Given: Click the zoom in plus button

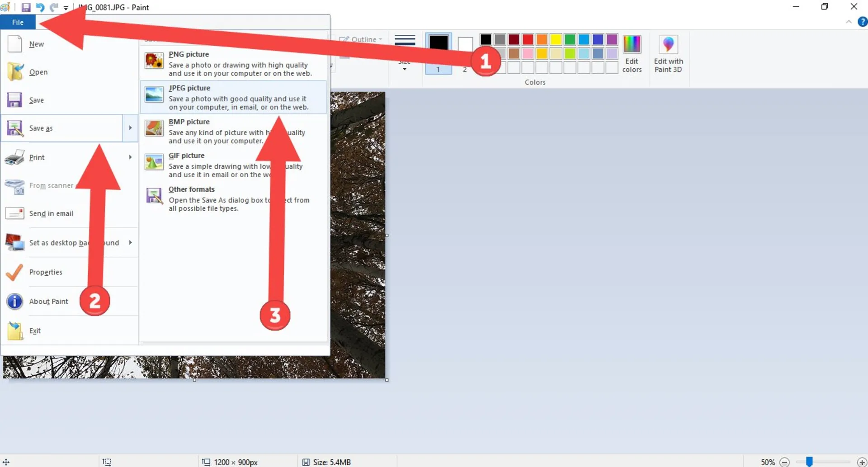Looking at the screenshot, I should (x=862, y=462).
